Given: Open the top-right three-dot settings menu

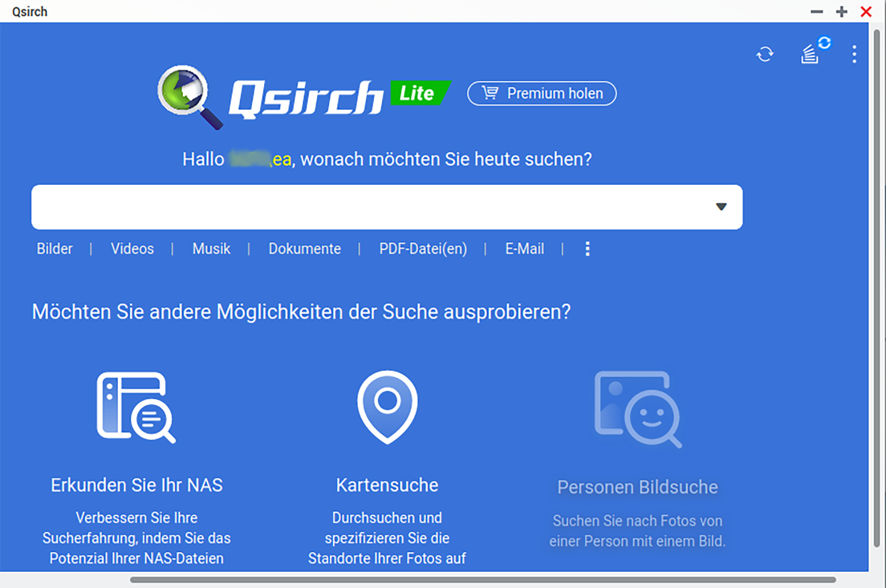Looking at the screenshot, I should [854, 54].
